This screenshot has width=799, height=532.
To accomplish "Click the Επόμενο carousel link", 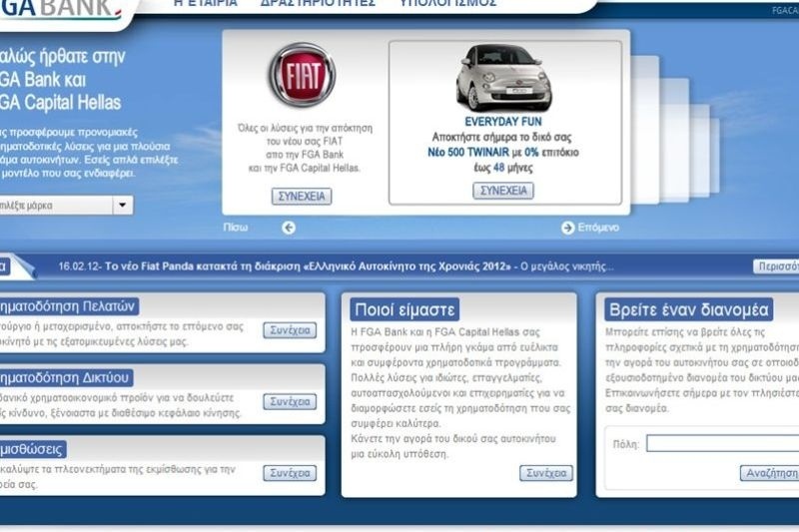I will coord(598,228).
